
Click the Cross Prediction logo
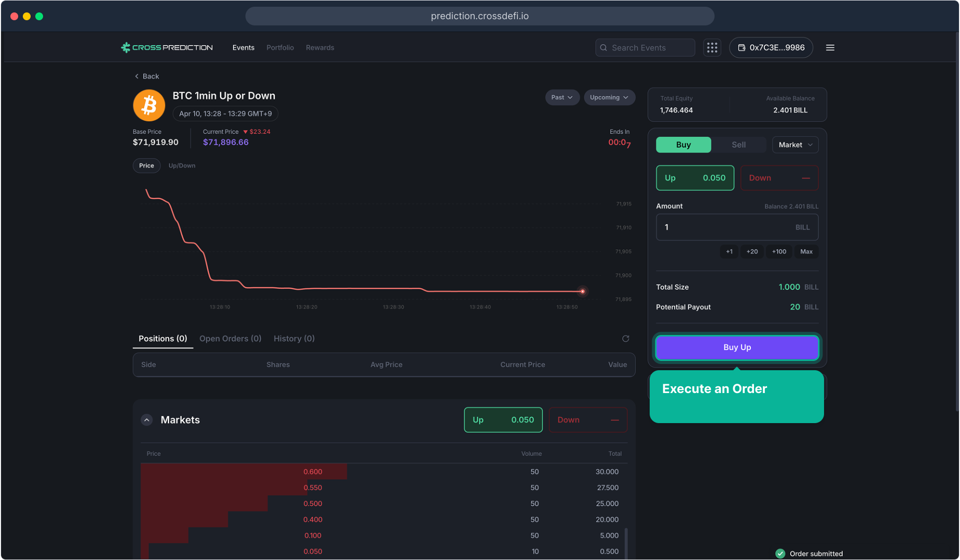pyautogui.click(x=167, y=48)
